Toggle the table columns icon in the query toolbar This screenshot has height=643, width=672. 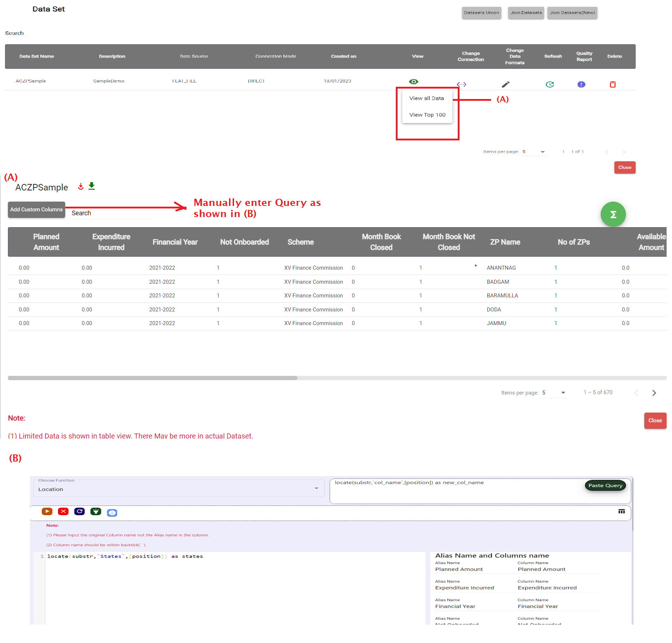tap(622, 511)
